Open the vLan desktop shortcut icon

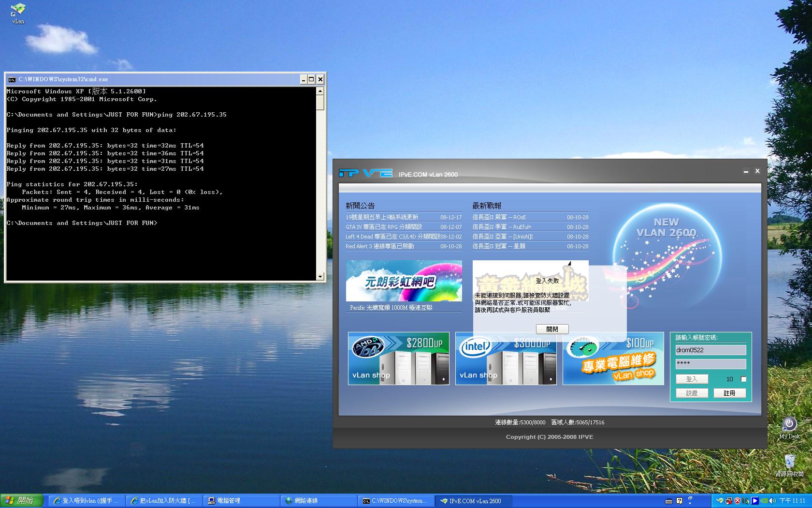point(18,10)
